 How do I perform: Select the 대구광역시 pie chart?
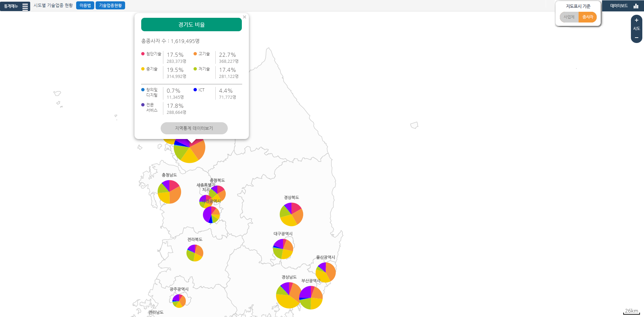[x=283, y=249]
